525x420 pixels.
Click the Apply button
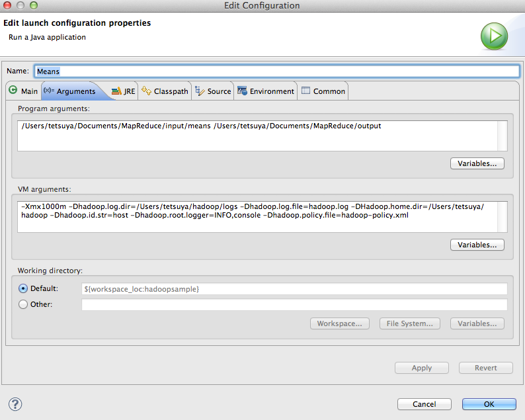click(x=422, y=368)
